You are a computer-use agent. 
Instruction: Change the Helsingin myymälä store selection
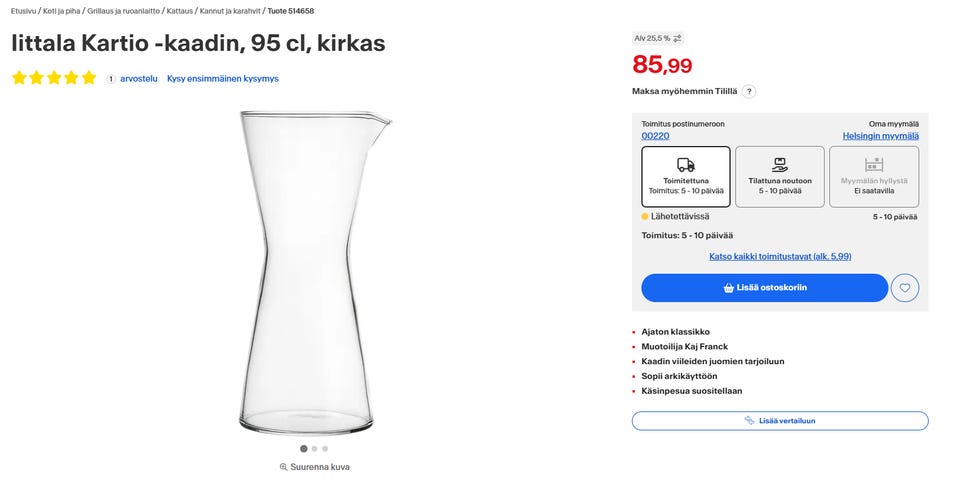tap(880, 136)
